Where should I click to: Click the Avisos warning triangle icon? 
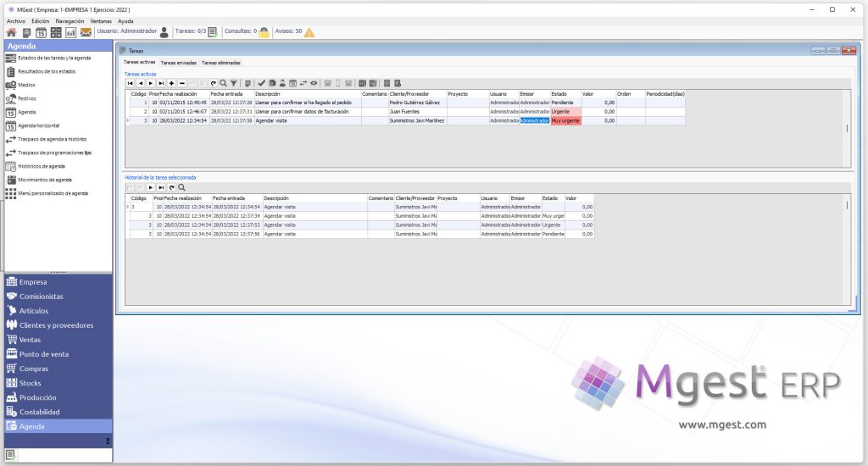tap(309, 33)
